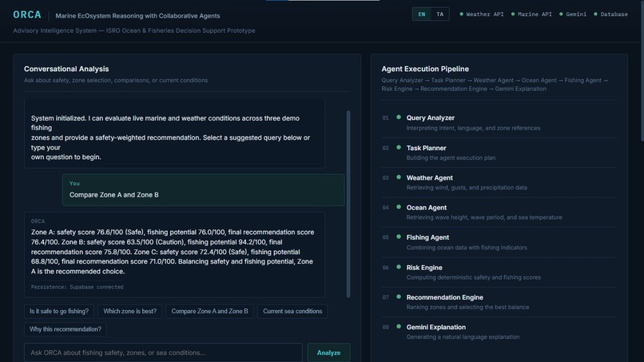The height and width of the screenshot is (362, 644).
Task: Select the Fishing Agent pipeline step title
Action: tap(427, 237)
